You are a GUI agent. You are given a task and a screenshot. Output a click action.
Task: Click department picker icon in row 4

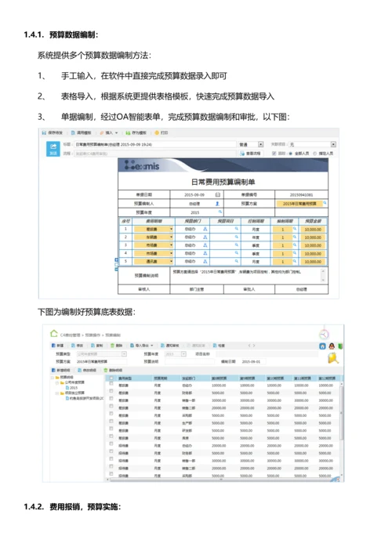tap(205, 253)
